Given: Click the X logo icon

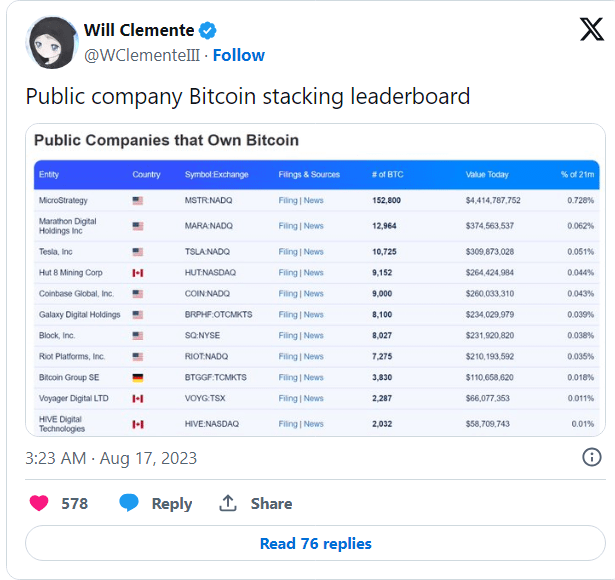Looking at the screenshot, I should coord(591,29).
